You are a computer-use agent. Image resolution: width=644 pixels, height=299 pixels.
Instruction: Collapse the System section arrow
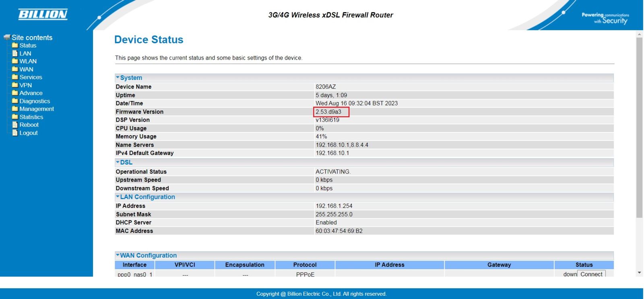tap(118, 77)
